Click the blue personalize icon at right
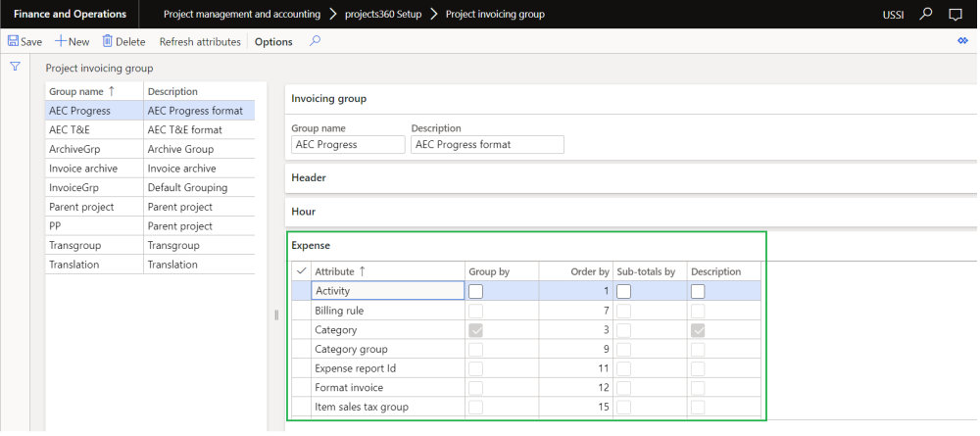 (x=962, y=41)
